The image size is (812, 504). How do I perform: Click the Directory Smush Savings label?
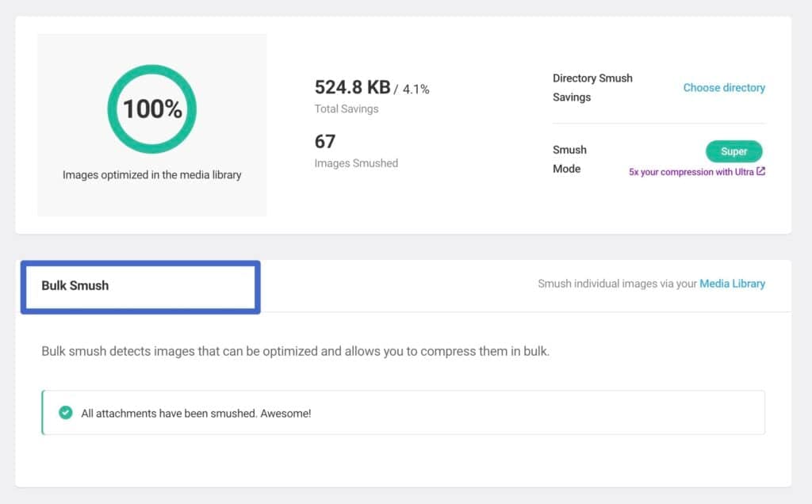(592, 88)
